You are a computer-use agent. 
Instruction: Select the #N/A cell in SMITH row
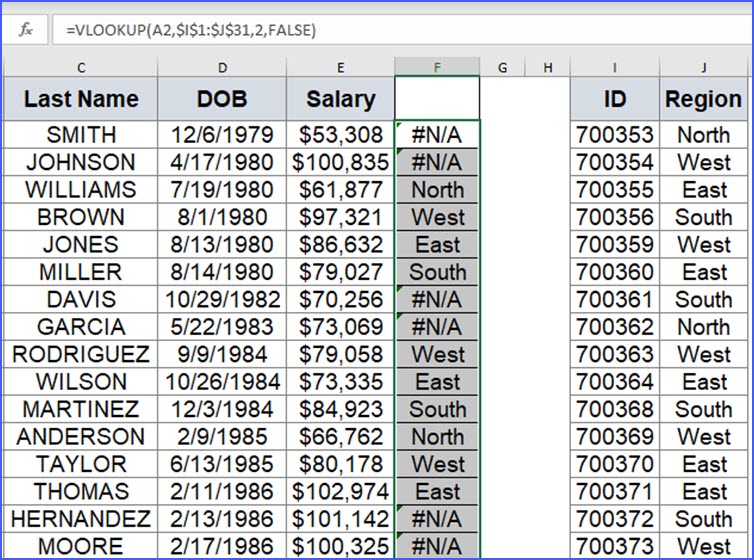[x=437, y=135]
